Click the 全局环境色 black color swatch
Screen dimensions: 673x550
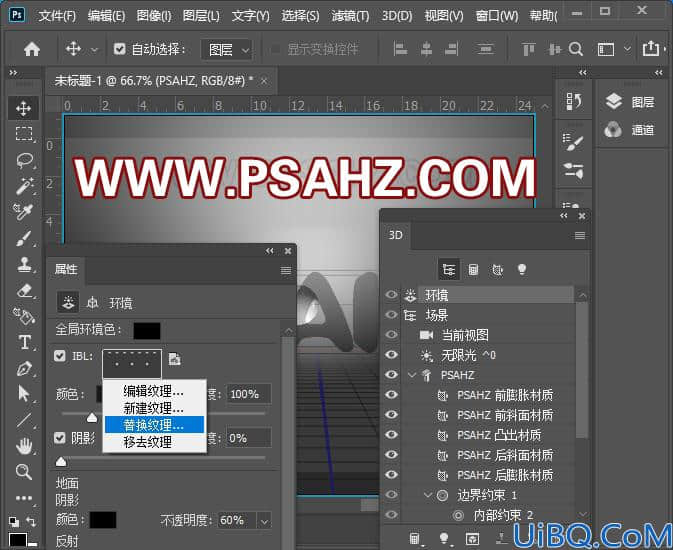coord(147,331)
